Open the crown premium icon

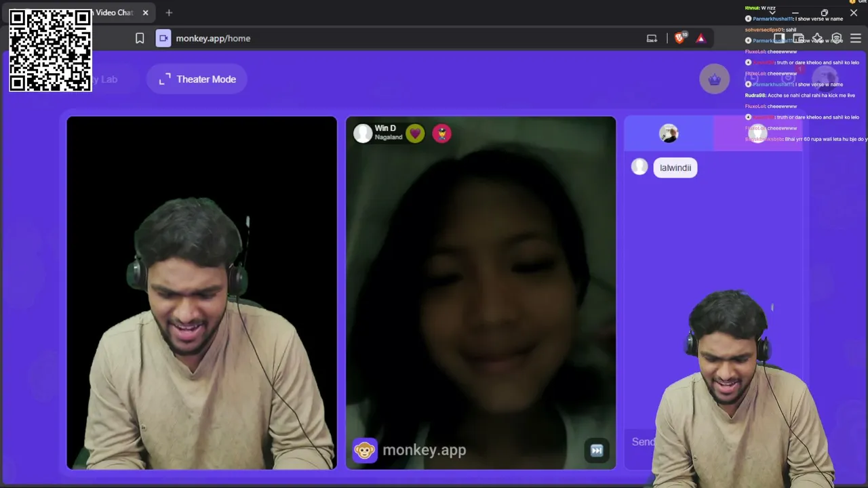(x=714, y=79)
